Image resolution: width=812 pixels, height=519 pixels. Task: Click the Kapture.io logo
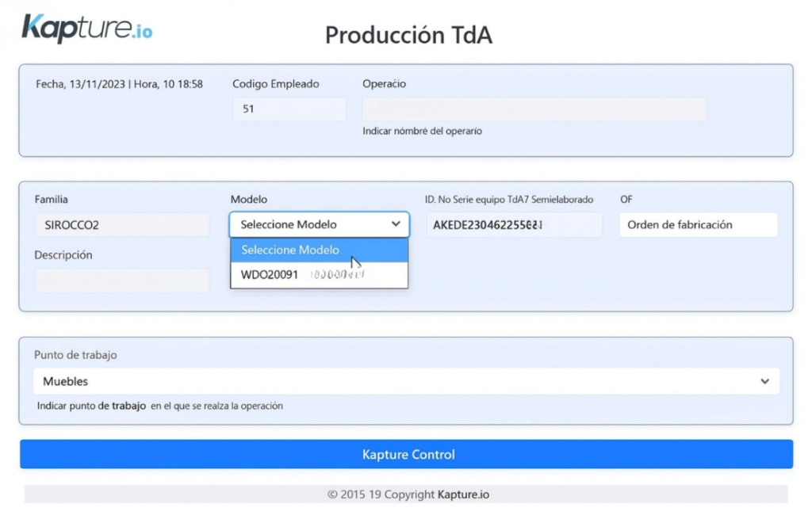tap(87, 28)
